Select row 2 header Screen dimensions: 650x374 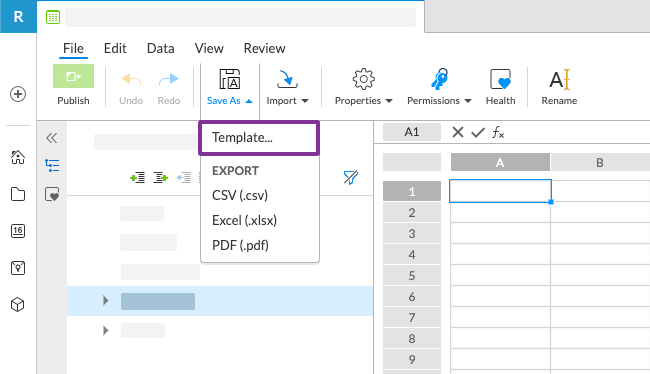pos(412,212)
